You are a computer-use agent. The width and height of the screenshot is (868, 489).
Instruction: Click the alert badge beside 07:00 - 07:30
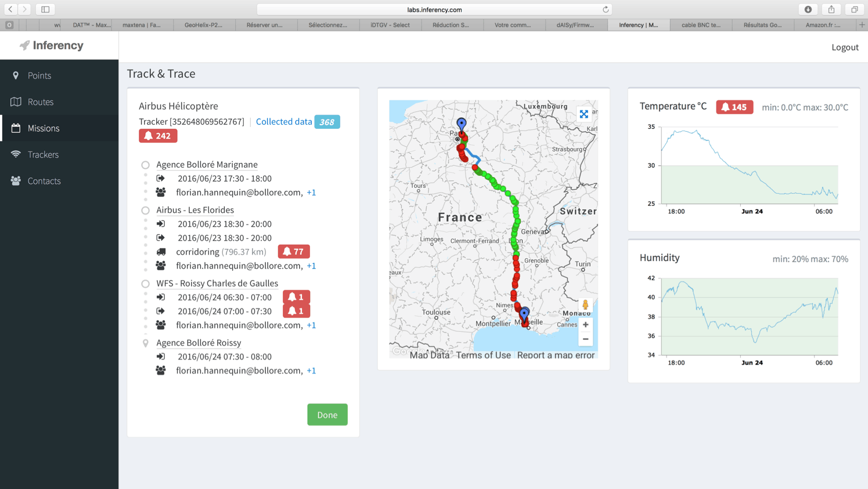point(296,311)
